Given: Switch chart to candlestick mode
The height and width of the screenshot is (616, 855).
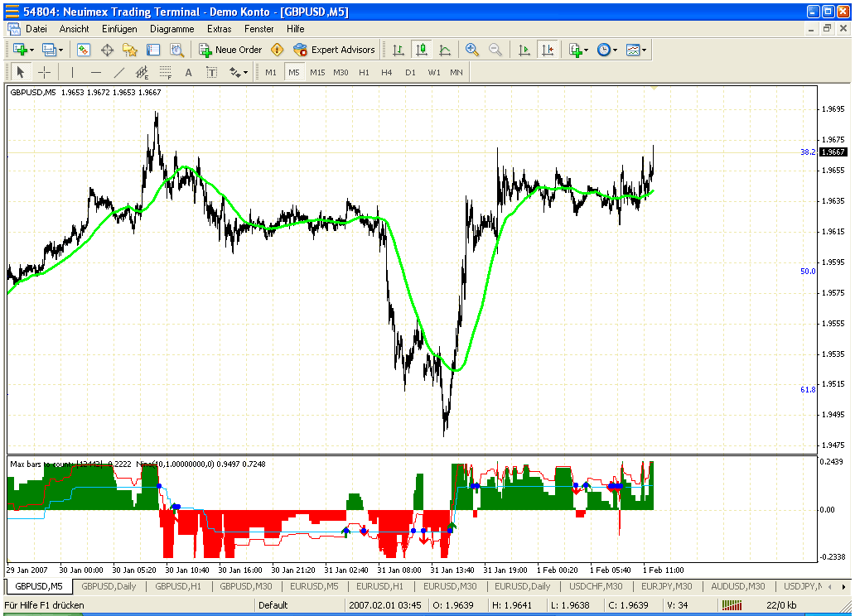Looking at the screenshot, I should click(422, 50).
